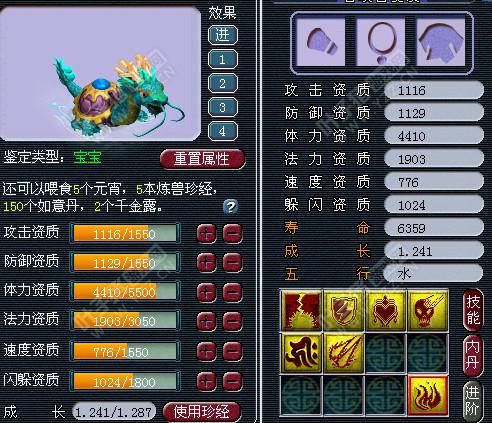492x423 pixels.
Task: Decrease 防御资质 with the minus button
Action: click(x=232, y=263)
